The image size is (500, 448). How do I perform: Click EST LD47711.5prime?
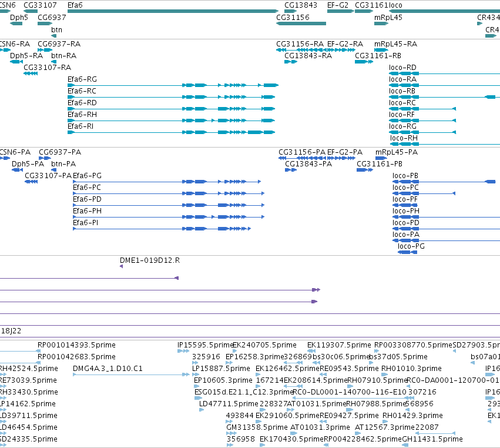click(x=229, y=404)
